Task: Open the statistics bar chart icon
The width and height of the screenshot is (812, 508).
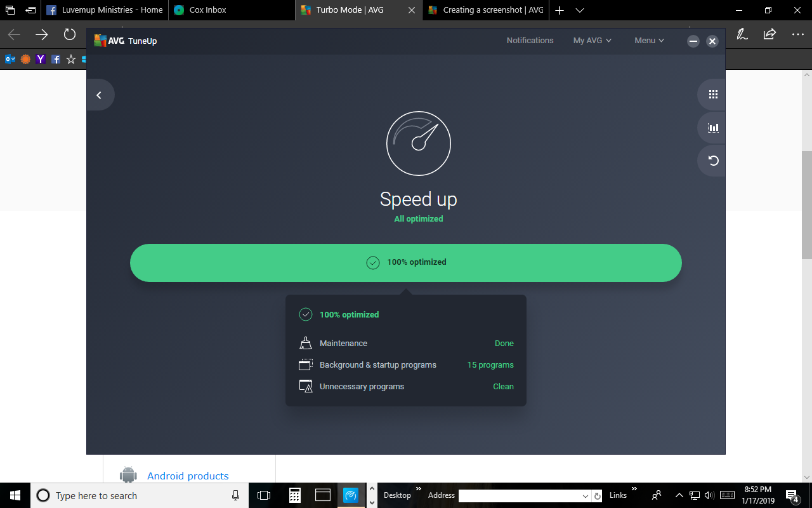Action: 713,128
